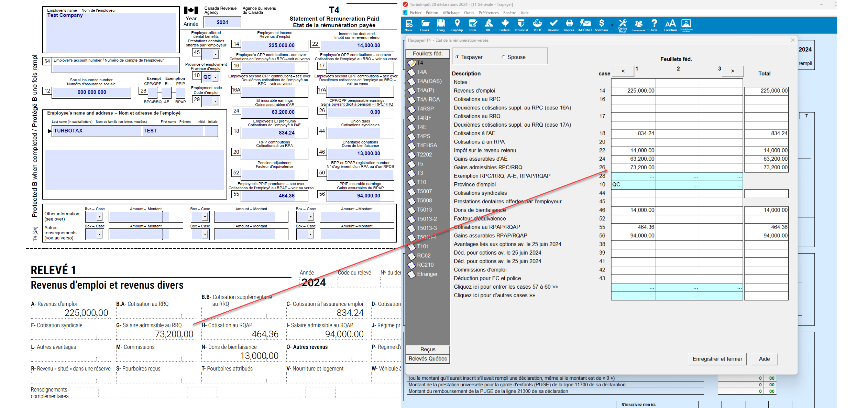This screenshot has height=408, width=868.
Task: Click link for cases 57 à 60
Action: [506, 287]
